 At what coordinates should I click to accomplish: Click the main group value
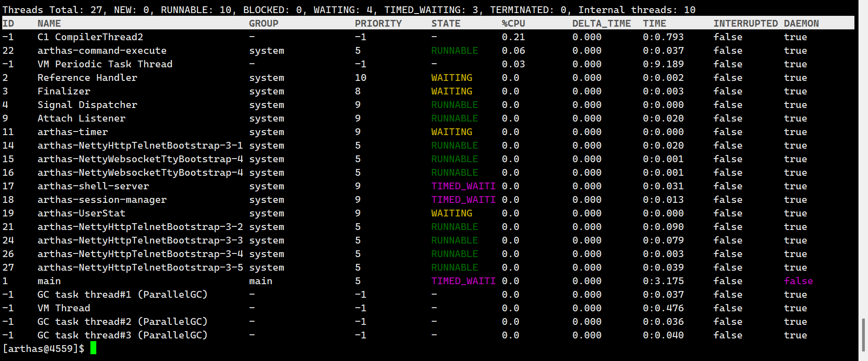click(x=261, y=281)
